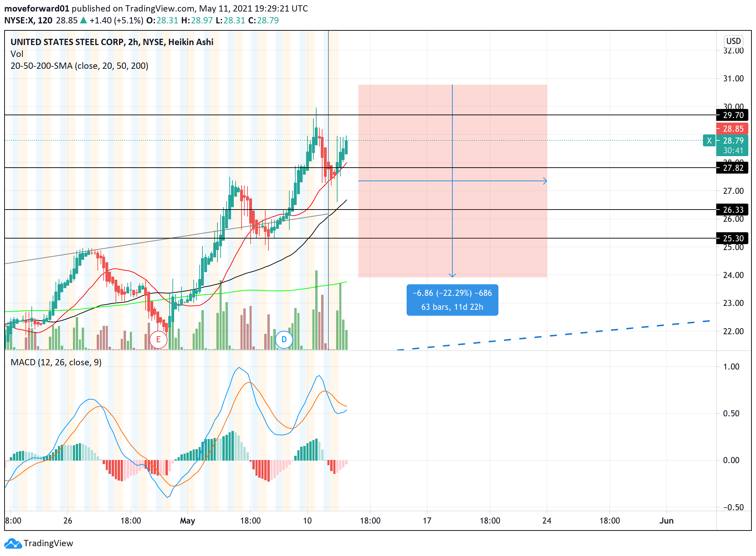Click the 30:41 countdown timer label

[733, 151]
